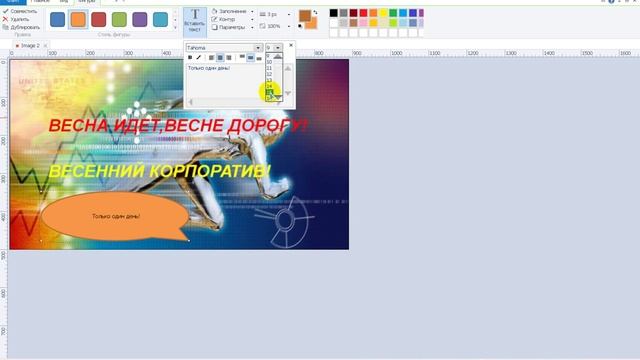640x360 pixels.
Task: Expand the Параметры options menu
Action: coord(252,27)
